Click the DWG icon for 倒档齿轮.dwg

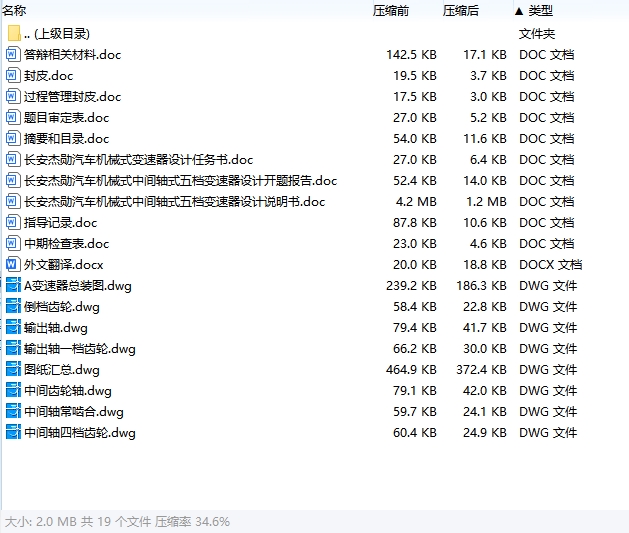point(13,306)
